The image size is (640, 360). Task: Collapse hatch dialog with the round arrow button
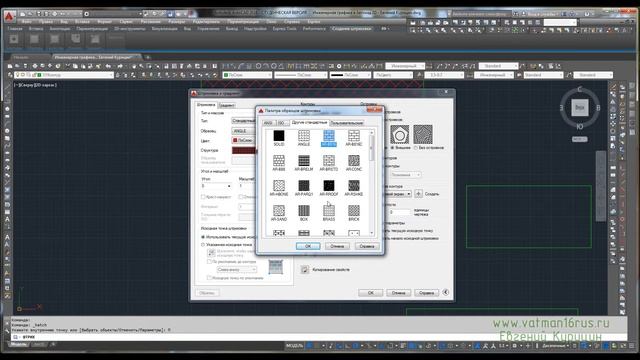[446, 292]
